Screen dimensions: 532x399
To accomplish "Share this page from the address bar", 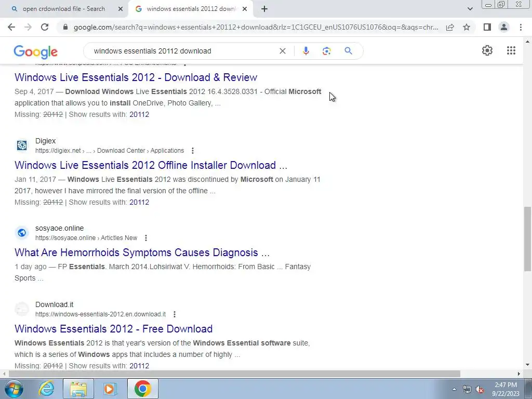I will [x=450, y=27].
